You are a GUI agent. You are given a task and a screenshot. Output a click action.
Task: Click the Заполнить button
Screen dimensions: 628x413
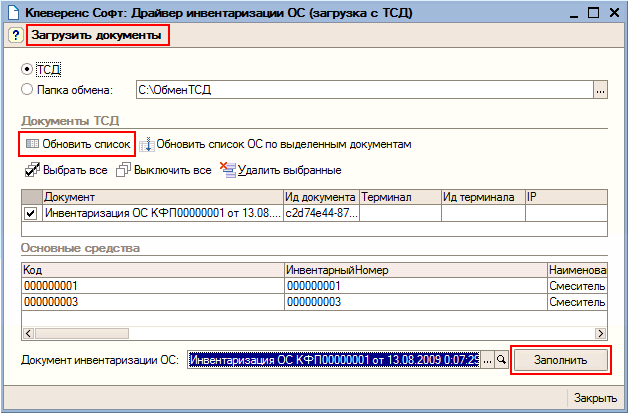click(x=561, y=360)
